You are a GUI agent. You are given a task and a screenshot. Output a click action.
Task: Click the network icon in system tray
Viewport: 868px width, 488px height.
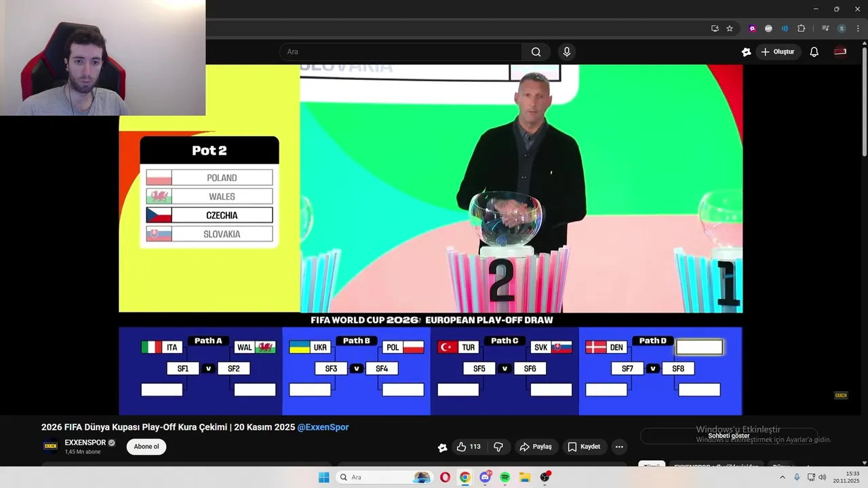pyautogui.click(x=811, y=477)
